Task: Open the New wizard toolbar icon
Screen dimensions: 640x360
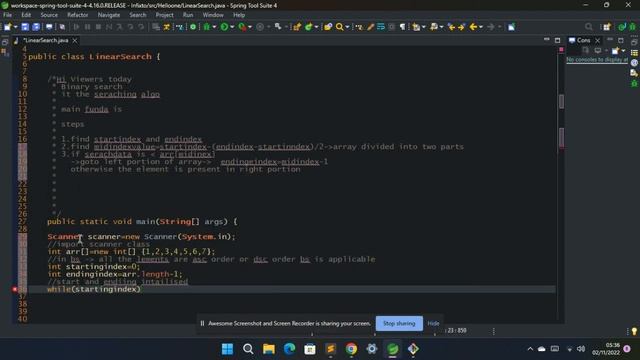Action: tap(7, 27)
